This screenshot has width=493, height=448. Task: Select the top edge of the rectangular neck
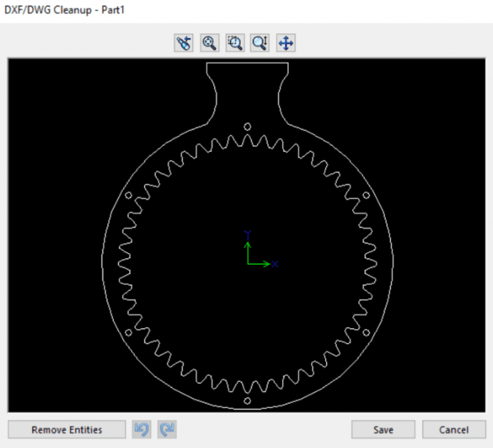[247, 63]
